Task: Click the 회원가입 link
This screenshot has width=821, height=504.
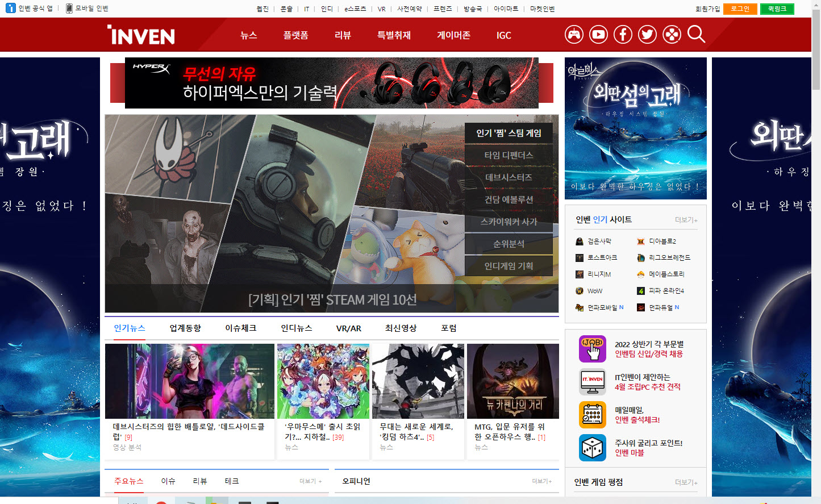Action: coord(707,9)
